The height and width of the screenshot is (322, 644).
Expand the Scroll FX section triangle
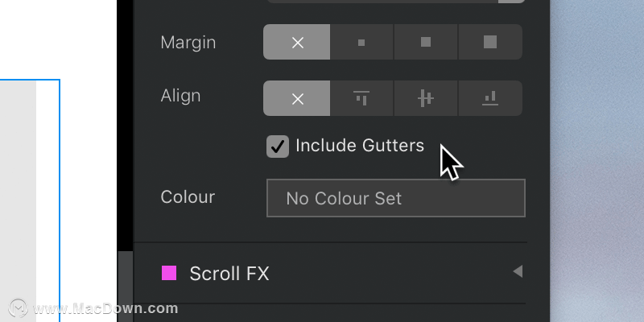(518, 271)
